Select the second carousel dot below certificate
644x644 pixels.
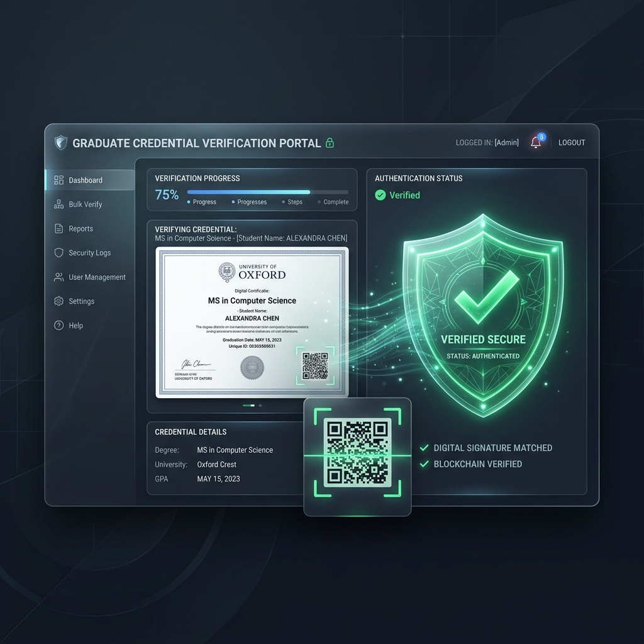[260, 406]
